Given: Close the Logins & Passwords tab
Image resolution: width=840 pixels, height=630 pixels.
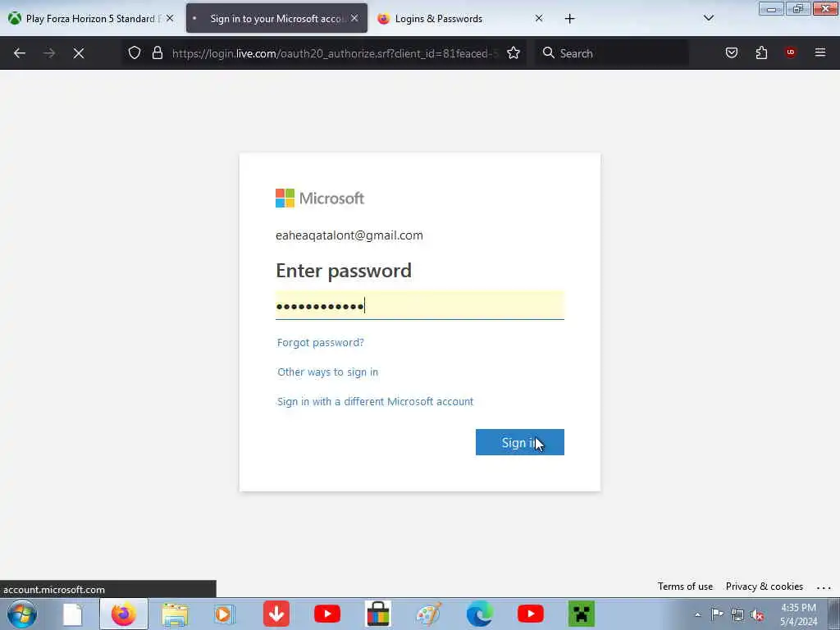Looking at the screenshot, I should point(539,18).
